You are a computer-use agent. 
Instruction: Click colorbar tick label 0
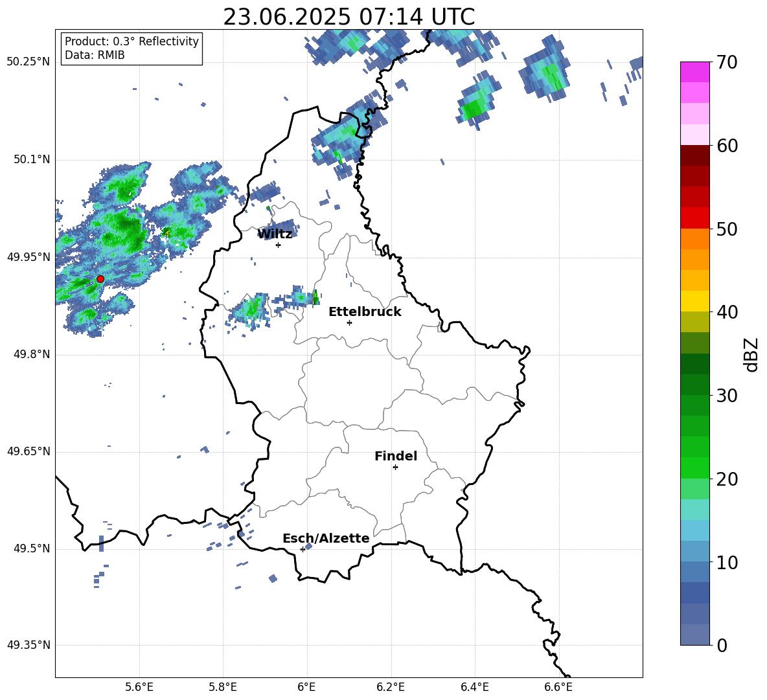pos(722,645)
